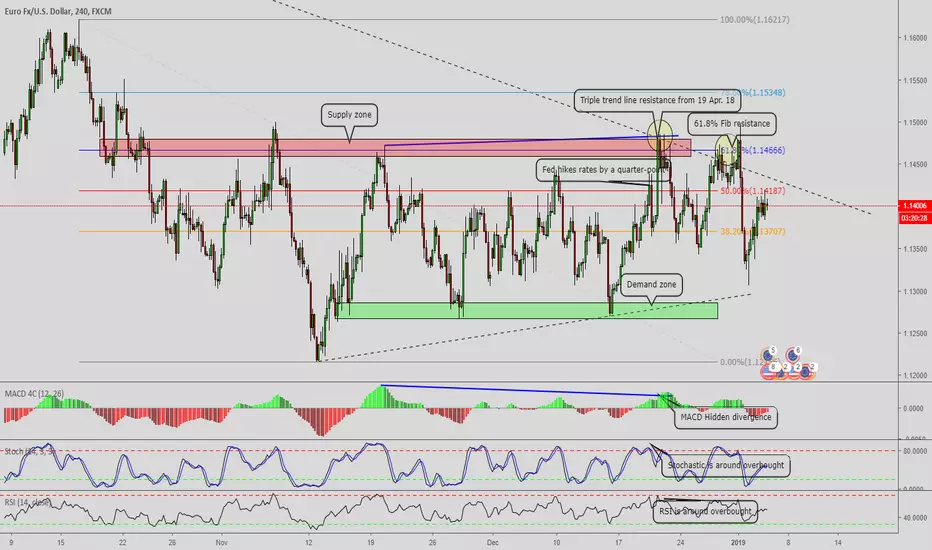Select the 78.60%(1.15348) Fibonacci level label

tap(752, 93)
